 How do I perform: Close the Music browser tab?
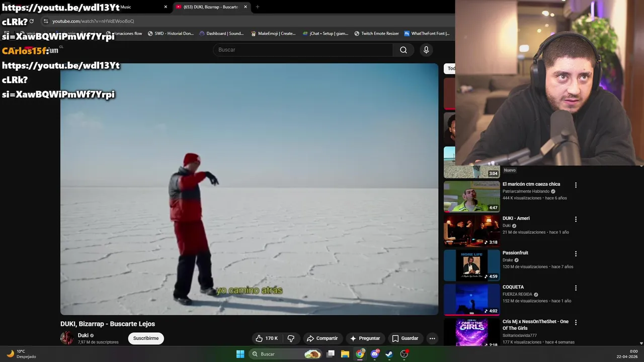pyautogui.click(x=166, y=7)
